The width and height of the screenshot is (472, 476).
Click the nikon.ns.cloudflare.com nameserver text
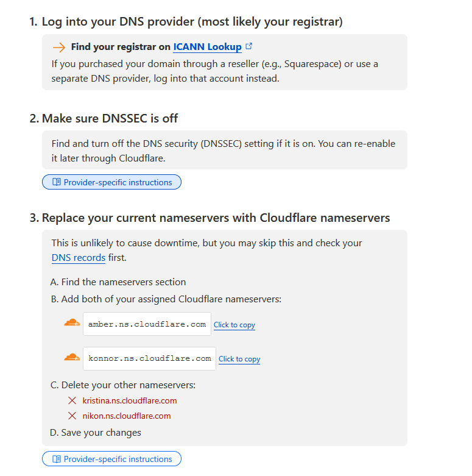127,416
